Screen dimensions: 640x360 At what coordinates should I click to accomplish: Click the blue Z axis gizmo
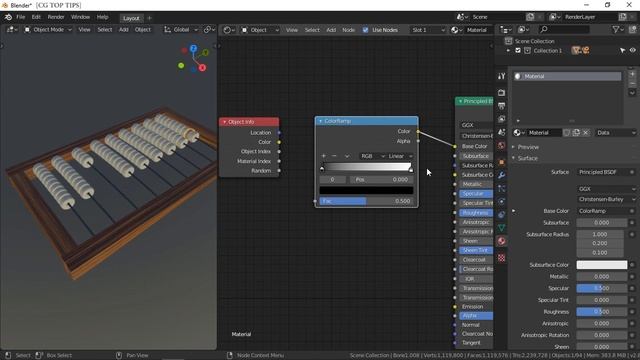(x=193, y=49)
